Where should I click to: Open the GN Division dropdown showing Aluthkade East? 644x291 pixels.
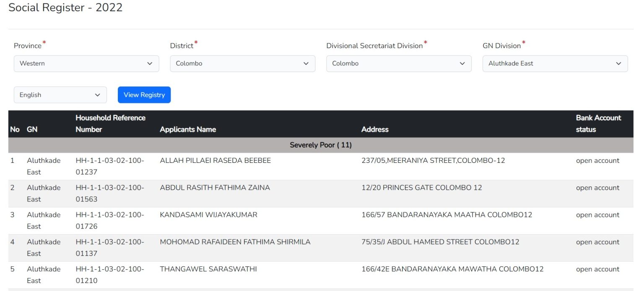tap(555, 63)
